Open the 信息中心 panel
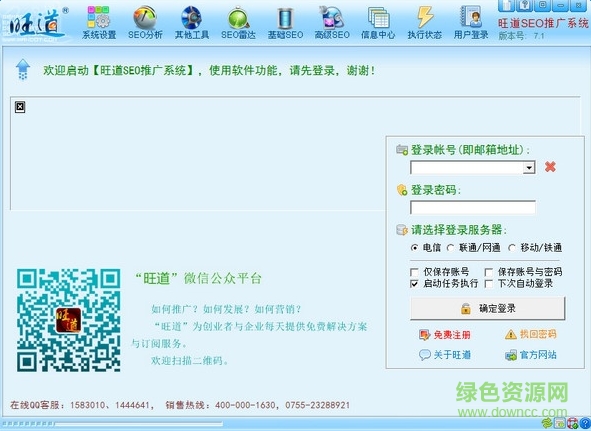The height and width of the screenshot is (431, 591). (x=378, y=23)
